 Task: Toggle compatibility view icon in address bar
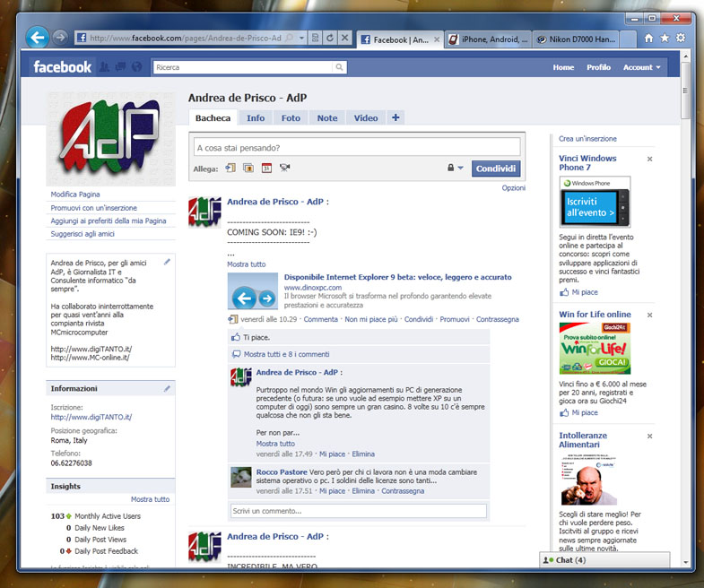[x=315, y=39]
